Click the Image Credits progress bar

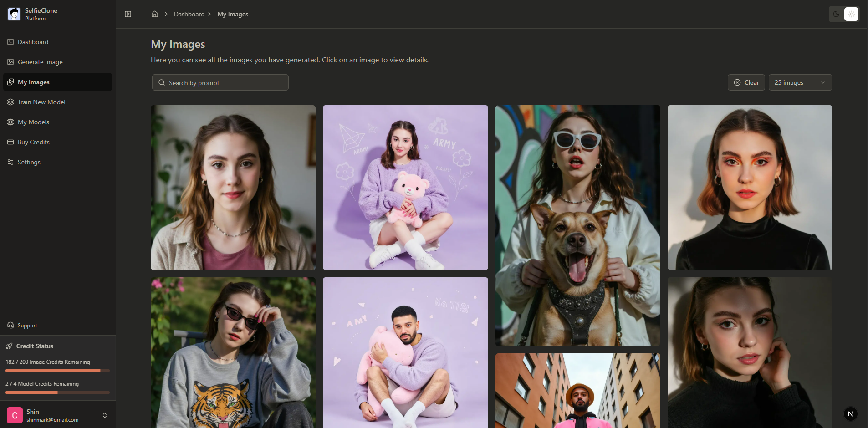tap(57, 371)
